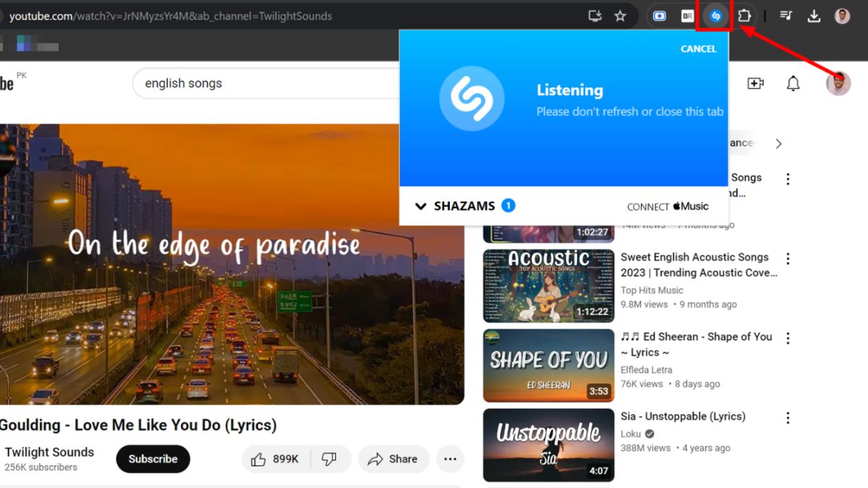Screen dimensions: 868x488
Task: Bookmark the page with the star icon
Action: click(621, 15)
